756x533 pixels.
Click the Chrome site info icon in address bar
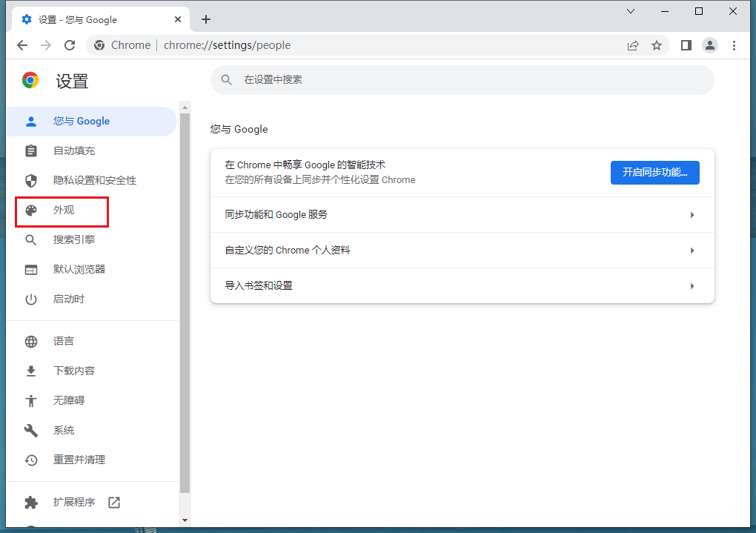tap(99, 45)
